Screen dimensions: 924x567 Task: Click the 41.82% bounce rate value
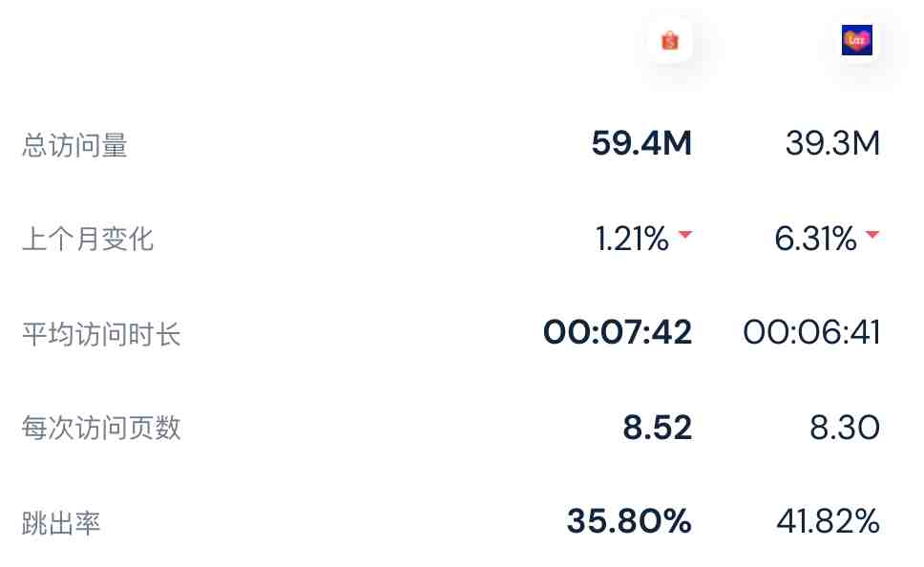click(829, 521)
